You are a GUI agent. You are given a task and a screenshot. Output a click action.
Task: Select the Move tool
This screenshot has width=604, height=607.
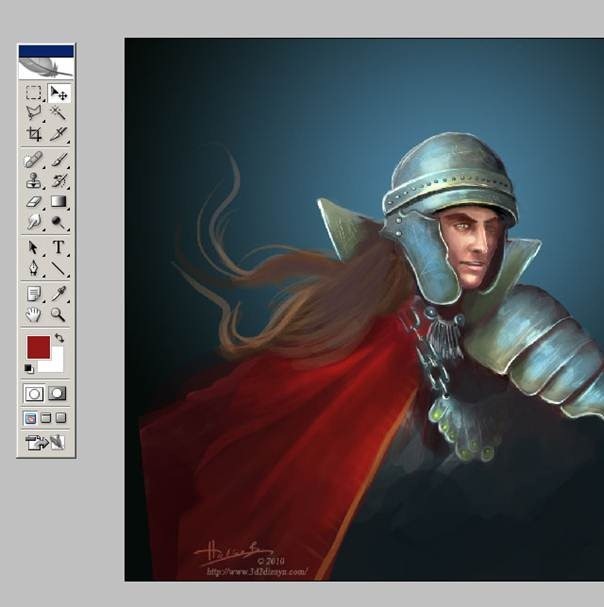pos(59,93)
